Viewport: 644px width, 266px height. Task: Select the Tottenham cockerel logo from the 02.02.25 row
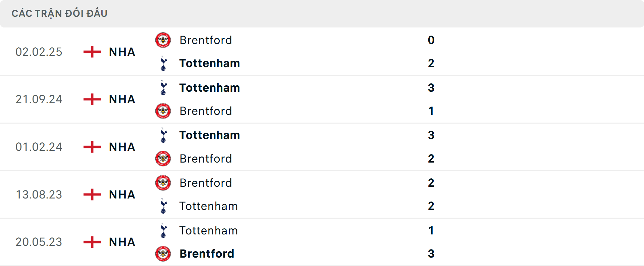pyautogui.click(x=163, y=63)
